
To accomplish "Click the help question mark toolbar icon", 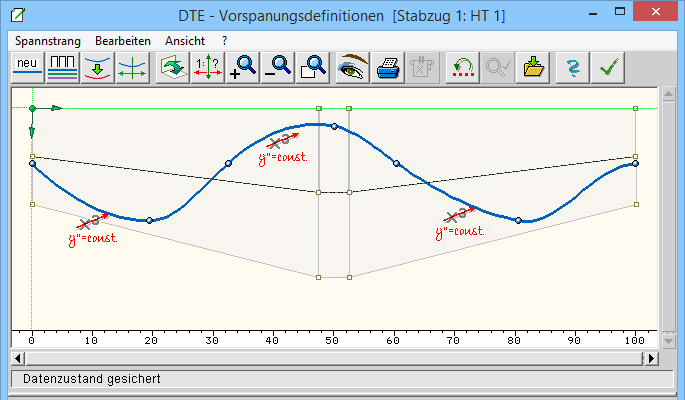I will click(572, 67).
